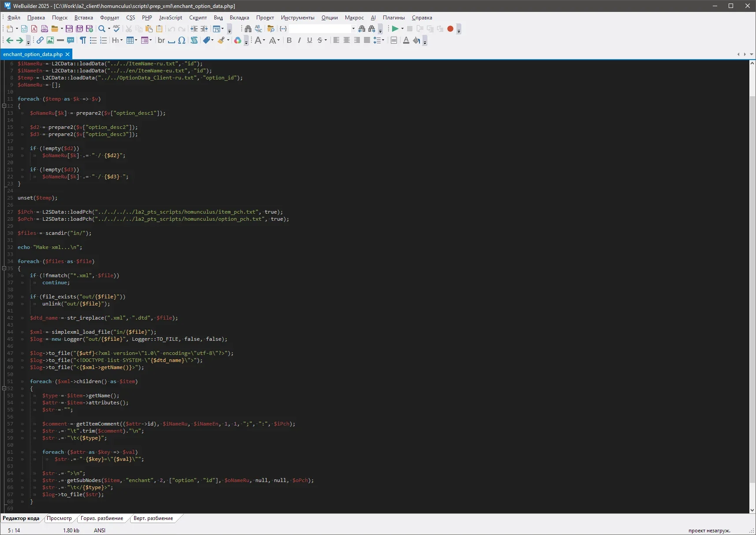Image resolution: width=756 pixels, height=535 pixels.
Task: Open the Плагины menu
Action: (394, 18)
